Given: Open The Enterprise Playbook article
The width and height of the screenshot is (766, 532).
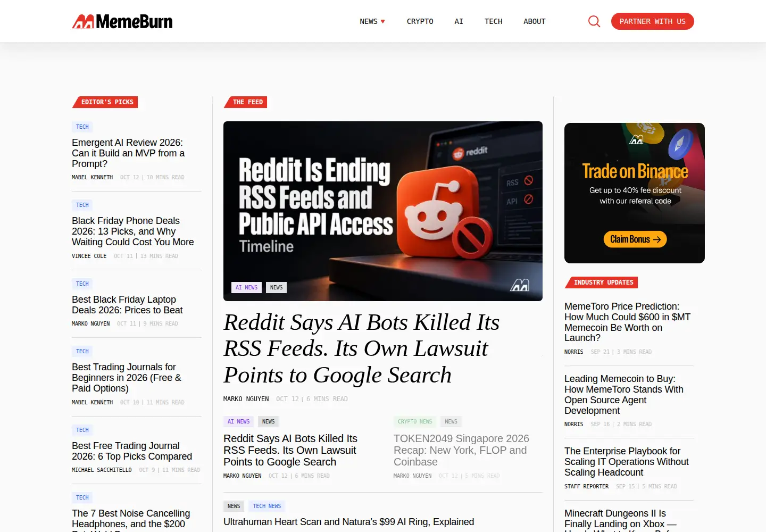Looking at the screenshot, I should [627, 462].
